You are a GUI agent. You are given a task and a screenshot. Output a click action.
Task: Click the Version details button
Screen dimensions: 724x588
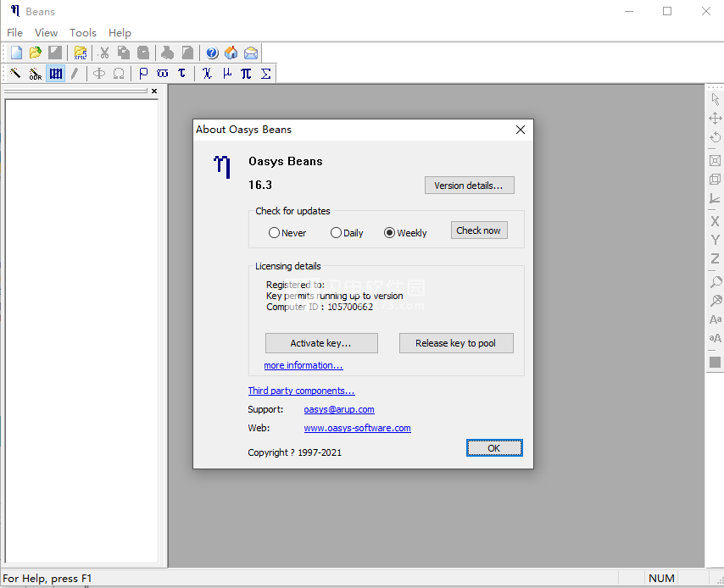pos(469,185)
